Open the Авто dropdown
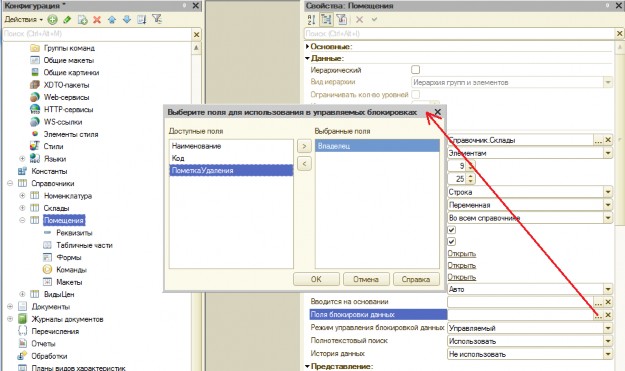Screen dimensions: 625x371 point(607,289)
